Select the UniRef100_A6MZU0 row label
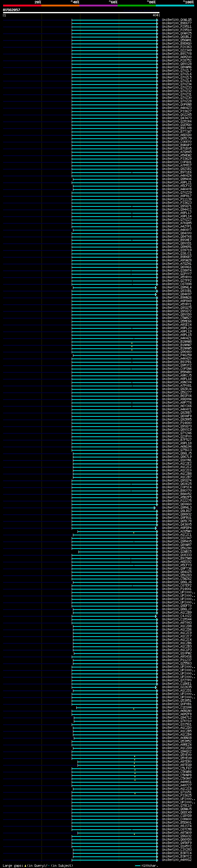197x868 pixels. click(x=176, y=57)
